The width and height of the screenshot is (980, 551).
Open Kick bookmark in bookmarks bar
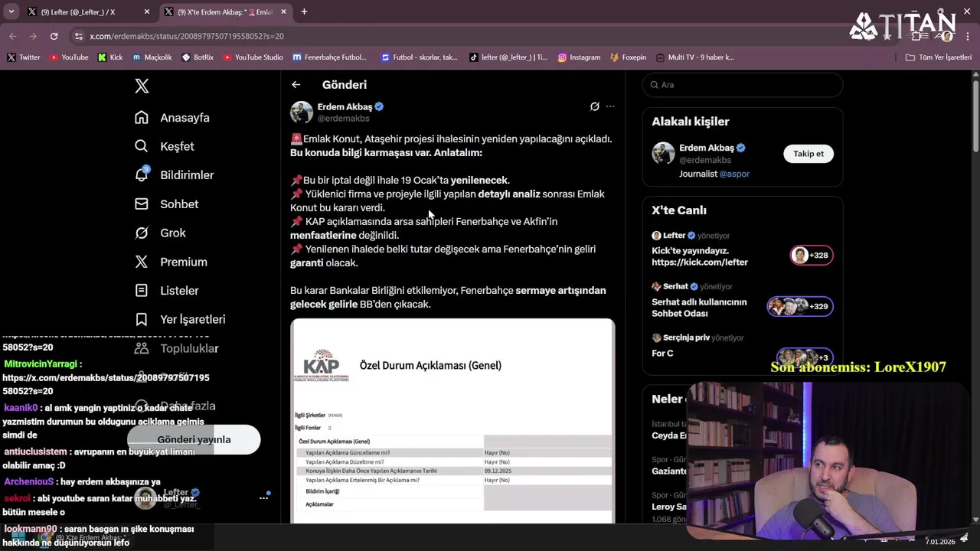(110, 57)
